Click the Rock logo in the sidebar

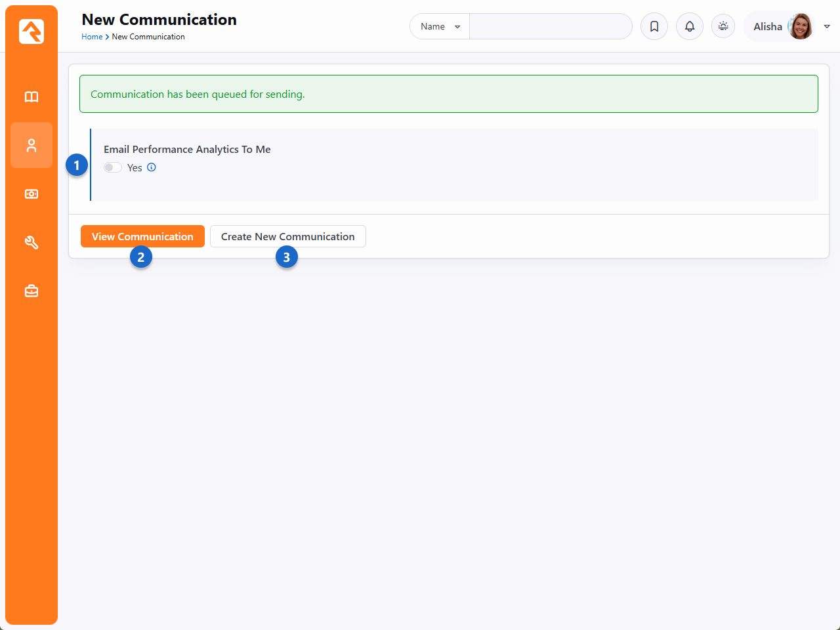31,31
